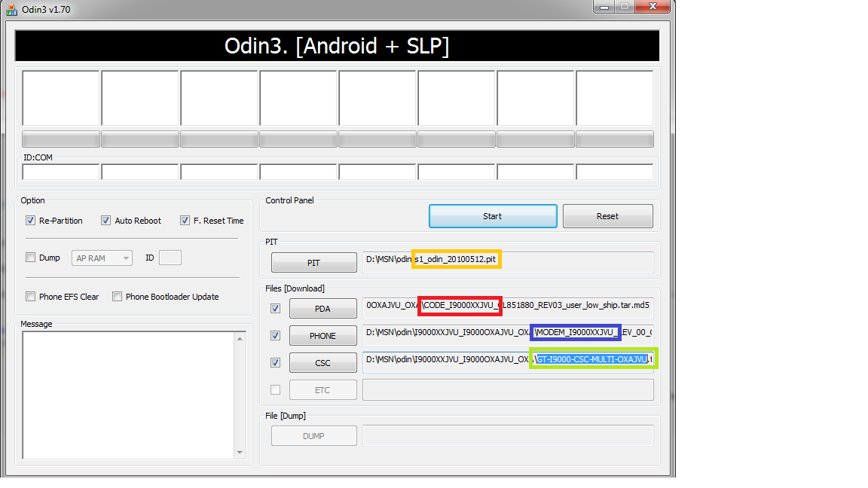868x488 pixels.
Task: Enable Phone Bootloader Update
Action: [117, 297]
